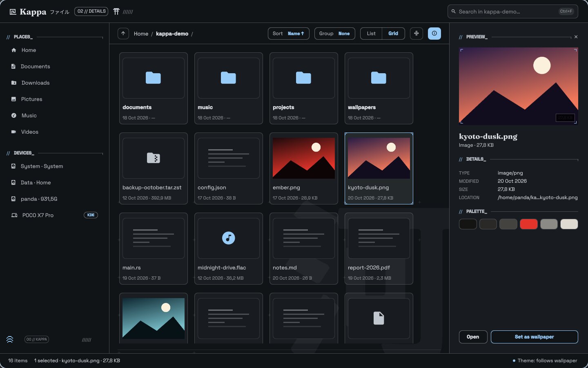Click kappa-demo in the breadcrumb path
This screenshot has height=368, width=588.
(x=172, y=34)
